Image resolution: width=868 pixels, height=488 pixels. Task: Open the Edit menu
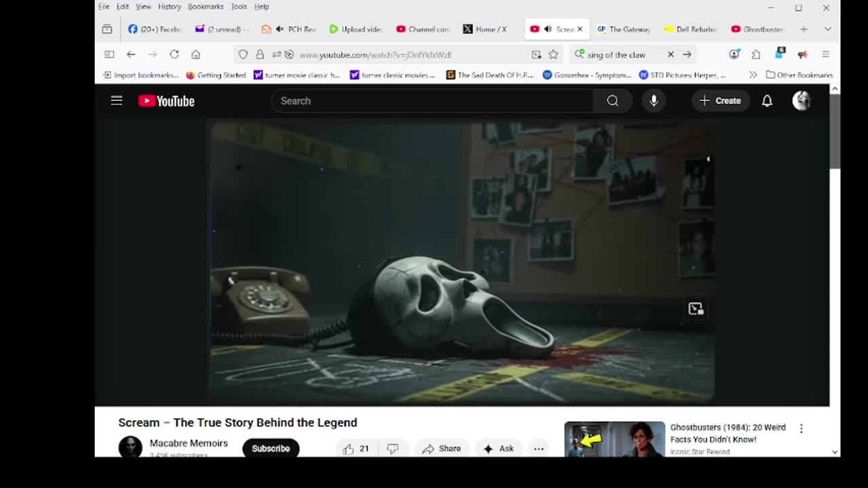(123, 7)
